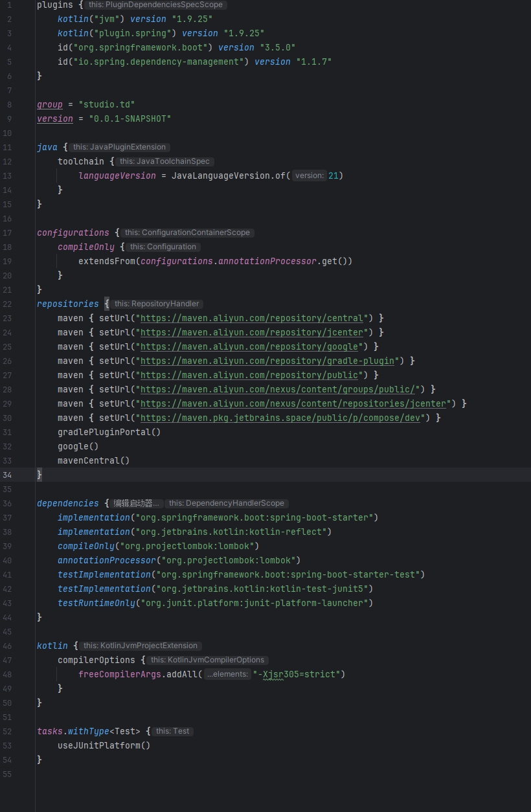Click the 'this: Test' inlay hint
531x812 pixels.
point(172,731)
